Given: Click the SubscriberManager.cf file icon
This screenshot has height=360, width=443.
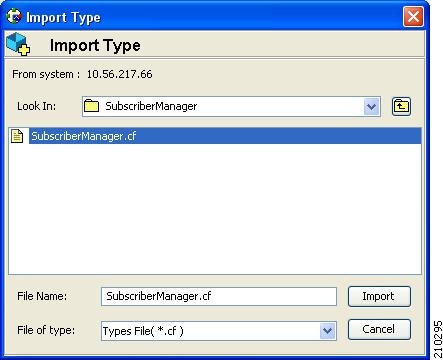Looking at the screenshot, I should 17,136.
